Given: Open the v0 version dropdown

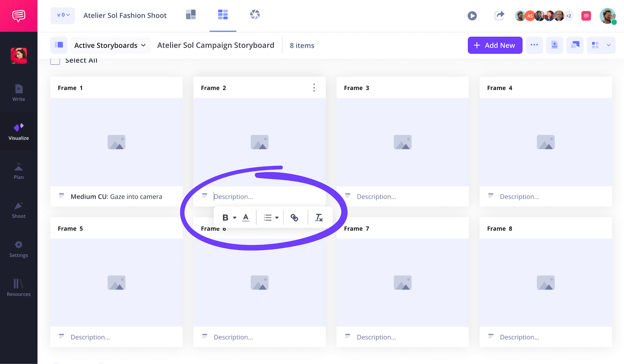Looking at the screenshot, I should 63,15.
